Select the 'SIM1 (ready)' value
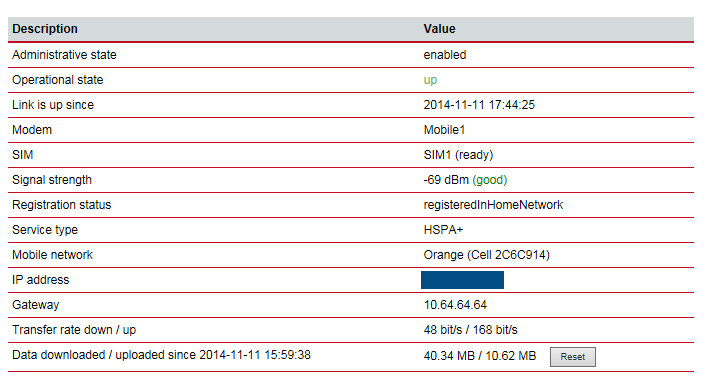This screenshot has height=391, width=711. (x=458, y=155)
